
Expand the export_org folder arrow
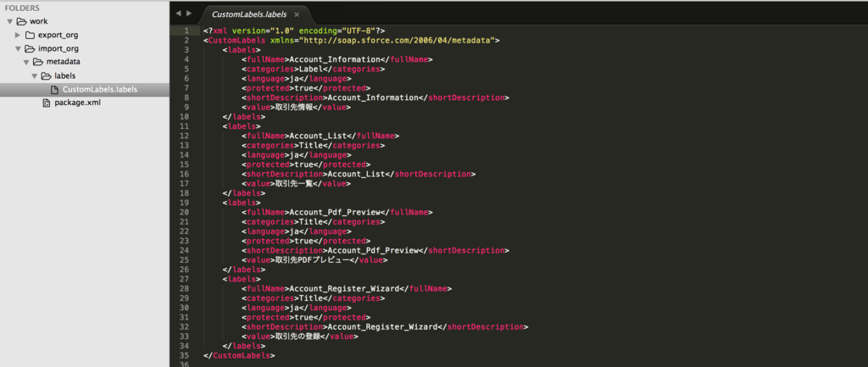(x=18, y=35)
